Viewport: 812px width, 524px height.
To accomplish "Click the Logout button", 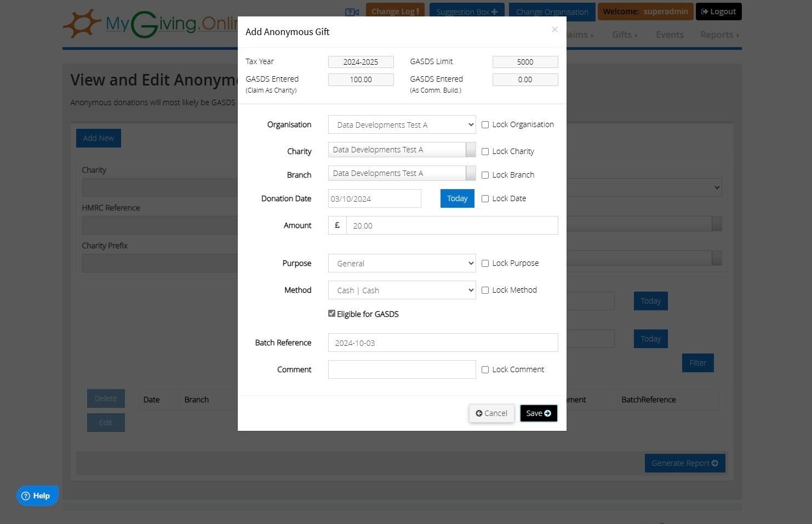I will click(718, 12).
